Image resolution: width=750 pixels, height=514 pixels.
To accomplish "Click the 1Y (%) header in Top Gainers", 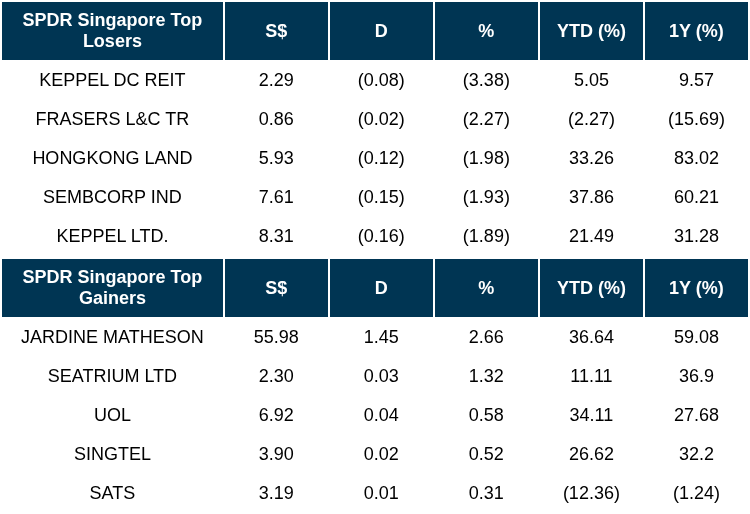I will coord(696,288).
